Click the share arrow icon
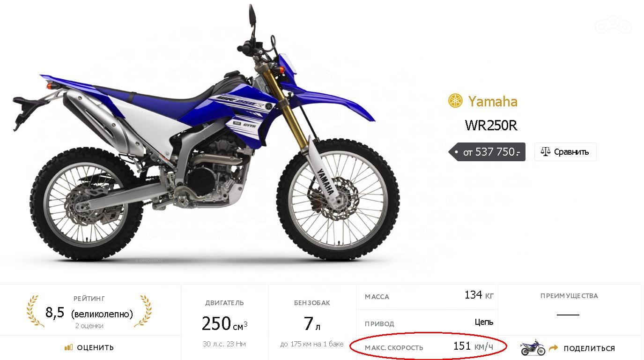644x360 pixels. click(x=554, y=348)
